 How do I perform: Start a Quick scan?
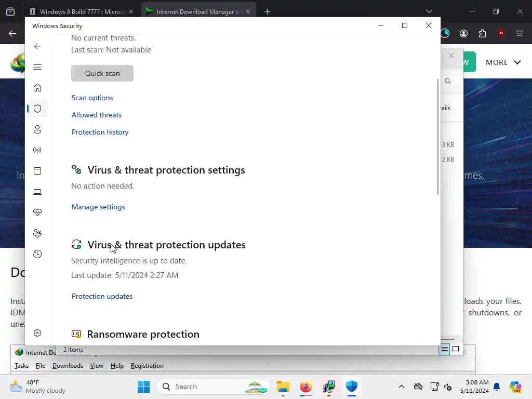pos(102,73)
